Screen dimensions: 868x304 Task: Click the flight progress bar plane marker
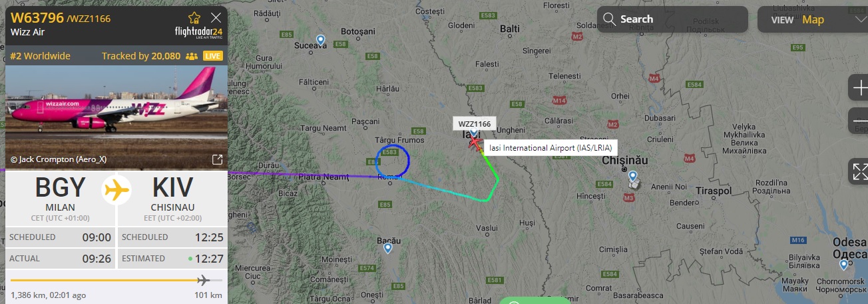(204, 279)
